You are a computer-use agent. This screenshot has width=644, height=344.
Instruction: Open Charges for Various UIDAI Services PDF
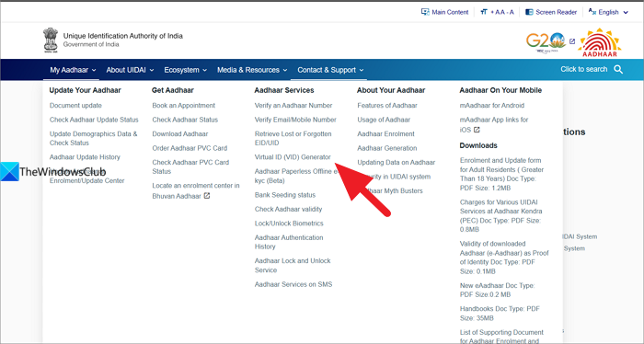pos(500,216)
